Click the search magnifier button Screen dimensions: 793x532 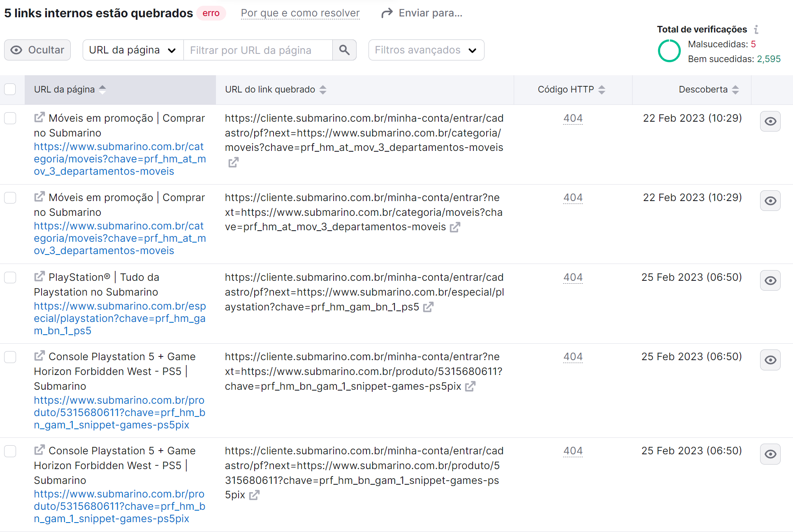(x=344, y=50)
